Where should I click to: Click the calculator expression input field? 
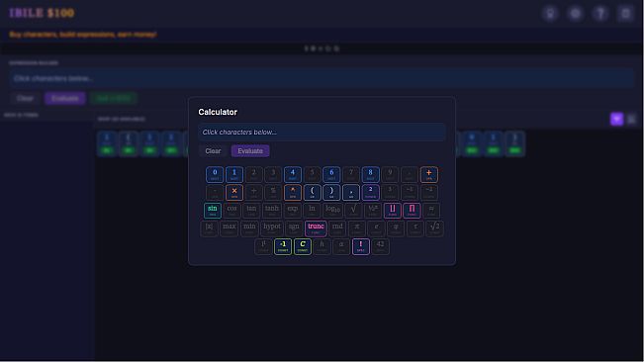(x=322, y=132)
